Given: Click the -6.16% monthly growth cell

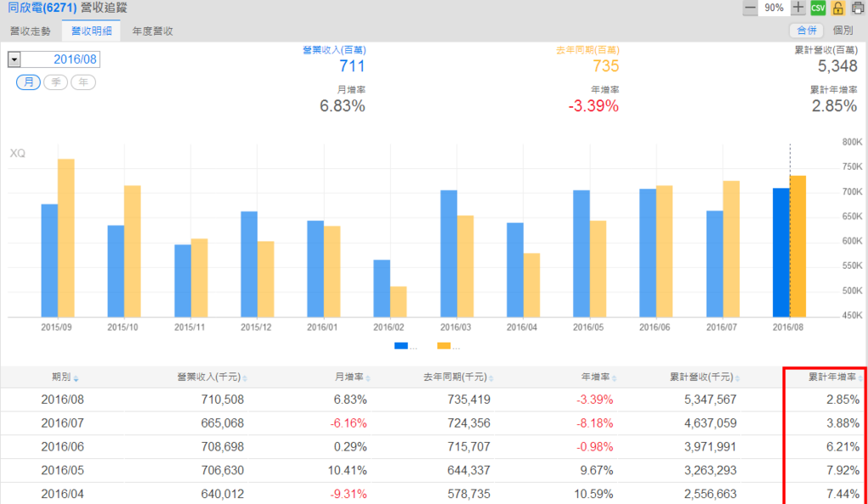Looking at the screenshot, I should pyautogui.click(x=348, y=423).
